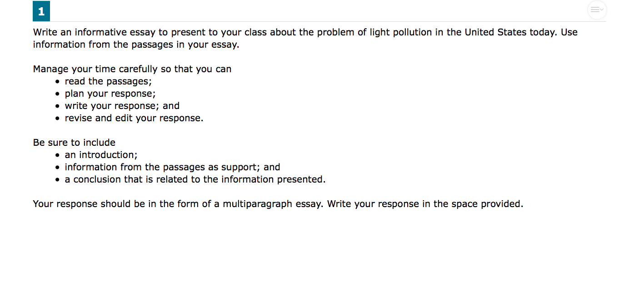The width and height of the screenshot is (644, 297).
Task: Click the 'Be sure to include' heading
Action: [x=74, y=143]
